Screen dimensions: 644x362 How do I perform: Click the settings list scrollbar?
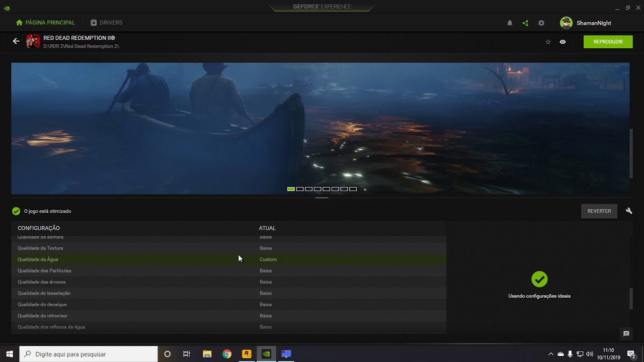[631, 299]
